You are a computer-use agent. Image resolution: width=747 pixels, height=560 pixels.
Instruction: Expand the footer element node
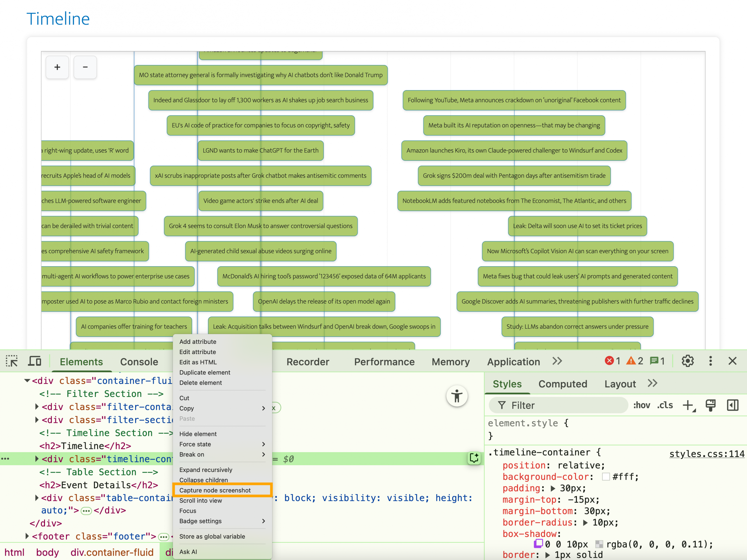pyautogui.click(x=27, y=536)
